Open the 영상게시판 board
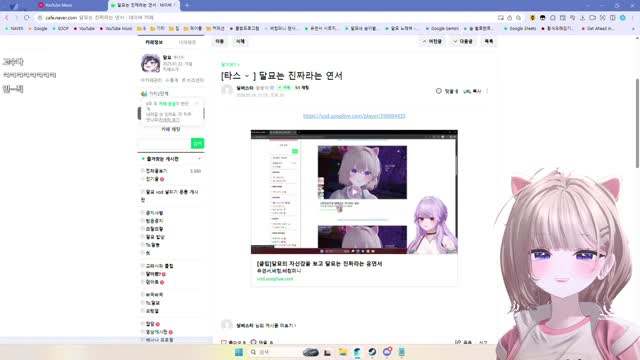Screen dimensions: 640x360 point(157,332)
